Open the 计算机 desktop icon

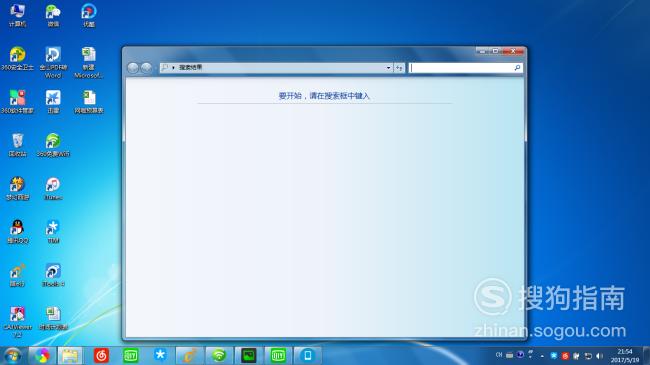point(17,16)
